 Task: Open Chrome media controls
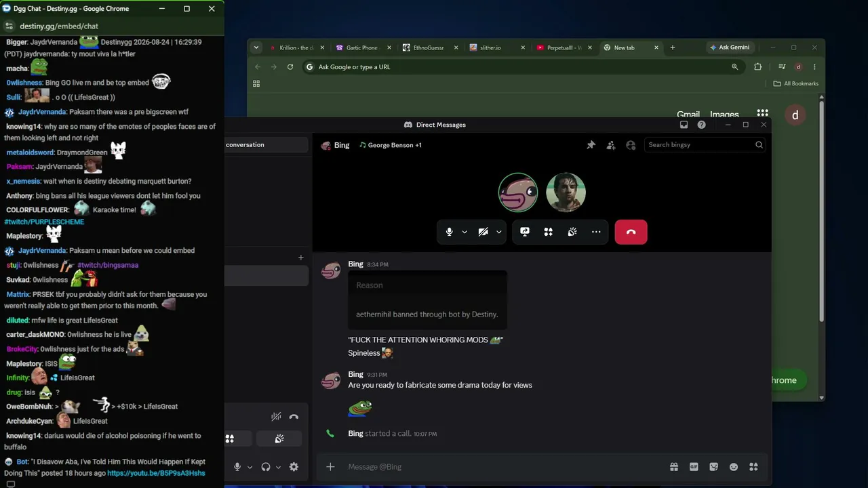point(782,67)
